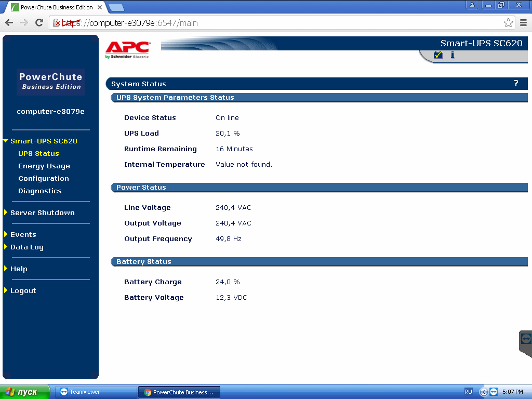This screenshot has height=399, width=532.
Task: Click the Output Frequency label
Action: (x=158, y=238)
